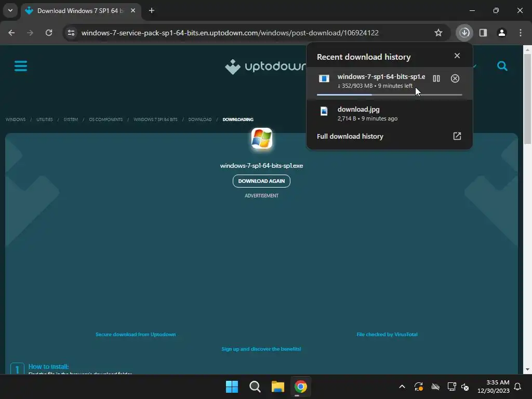The width and height of the screenshot is (532, 399).
Task: Open network status tray icon
Action: pyautogui.click(x=451, y=387)
